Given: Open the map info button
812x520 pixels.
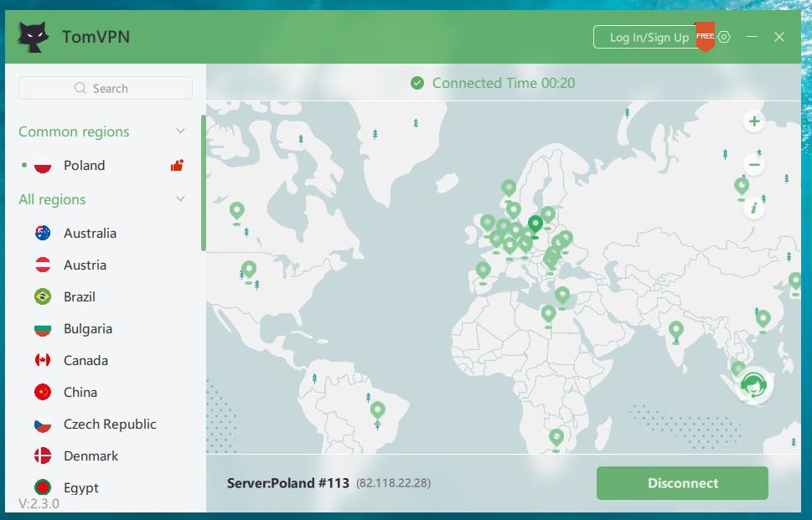Looking at the screenshot, I should pyautogui.click(x=754, y=208).
